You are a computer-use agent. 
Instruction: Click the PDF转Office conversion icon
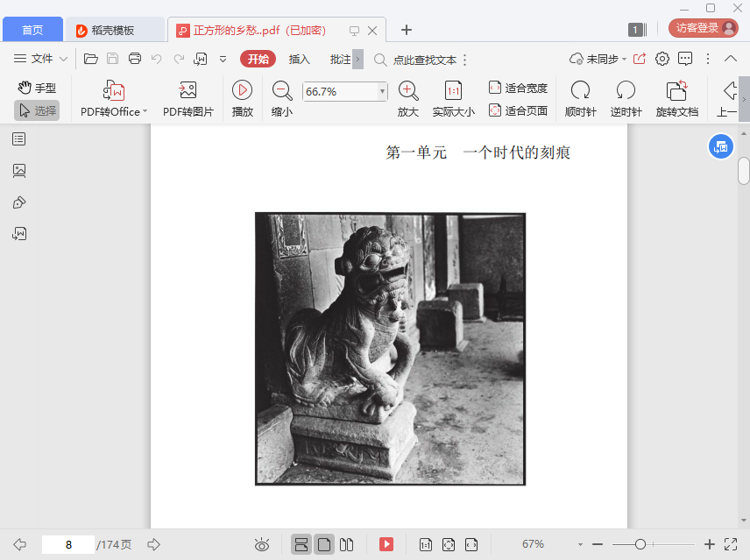[114, 90]
